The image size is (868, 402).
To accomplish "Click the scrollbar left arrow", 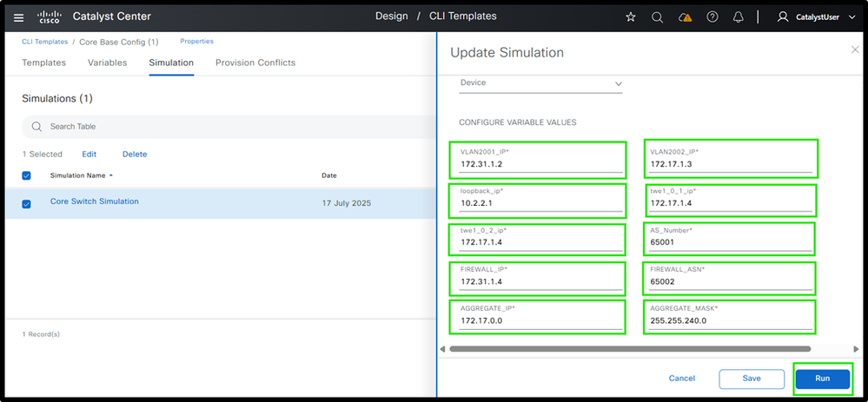I will coord(442,349).
